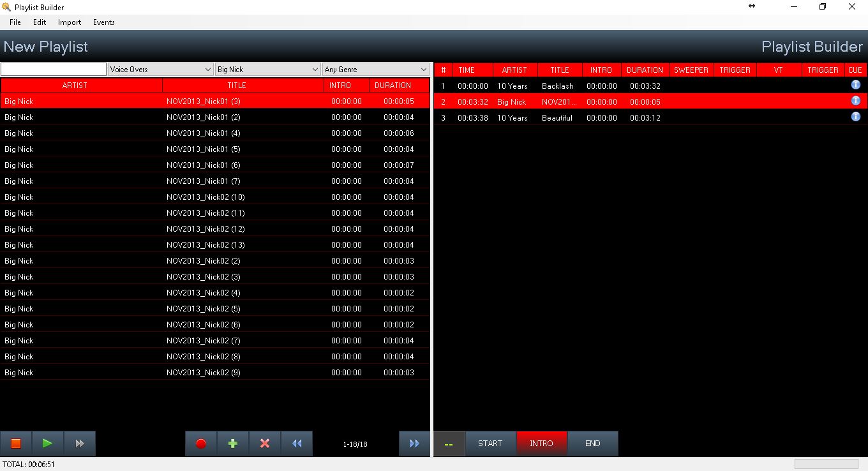Go to previous page of library results
This screenshot has height=471, width=868.
(x=297, y=444)
